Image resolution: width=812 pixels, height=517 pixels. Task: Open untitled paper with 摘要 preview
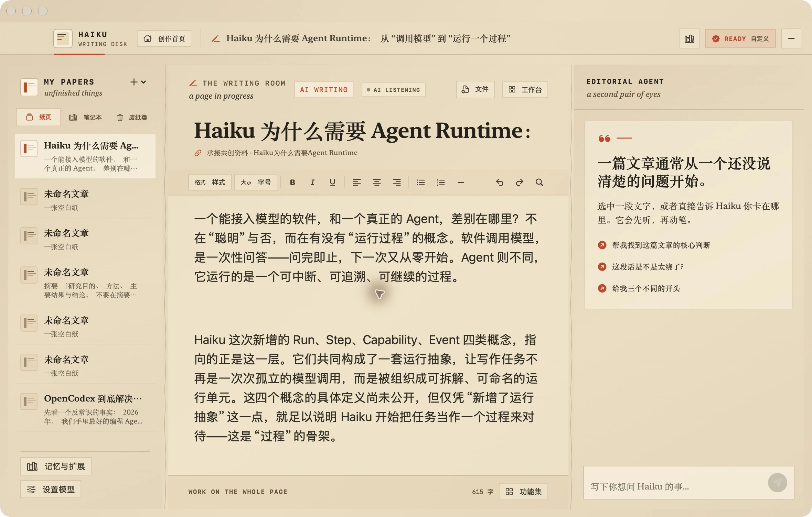tap(85, 283)
